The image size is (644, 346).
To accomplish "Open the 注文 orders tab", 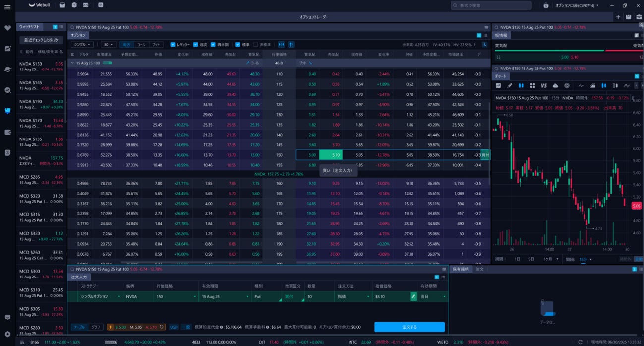I will point(479,269).
